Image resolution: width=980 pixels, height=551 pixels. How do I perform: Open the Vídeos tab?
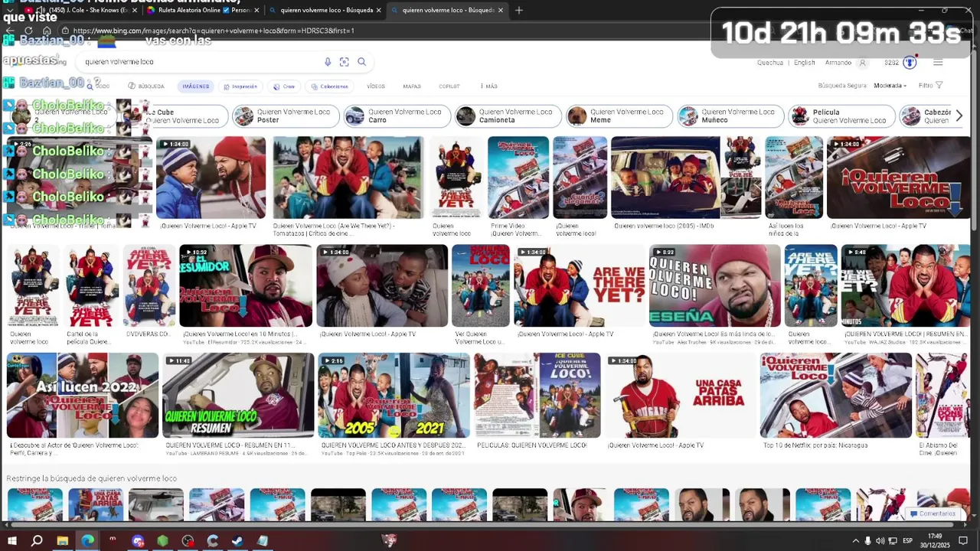(x=375, y=86)
